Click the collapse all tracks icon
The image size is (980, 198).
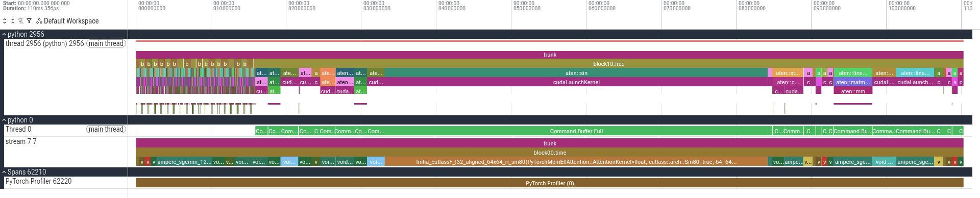click(13, 21)
